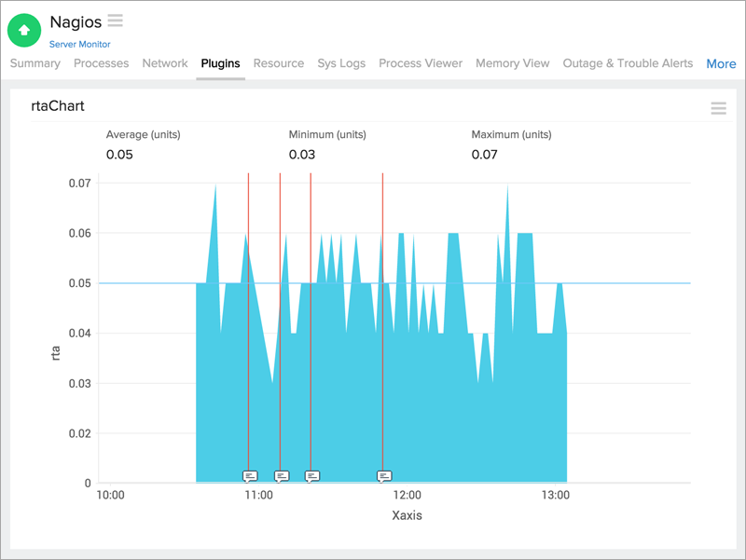
Task: Switch to the Resource tab
Action: click(x=279, y=63)
